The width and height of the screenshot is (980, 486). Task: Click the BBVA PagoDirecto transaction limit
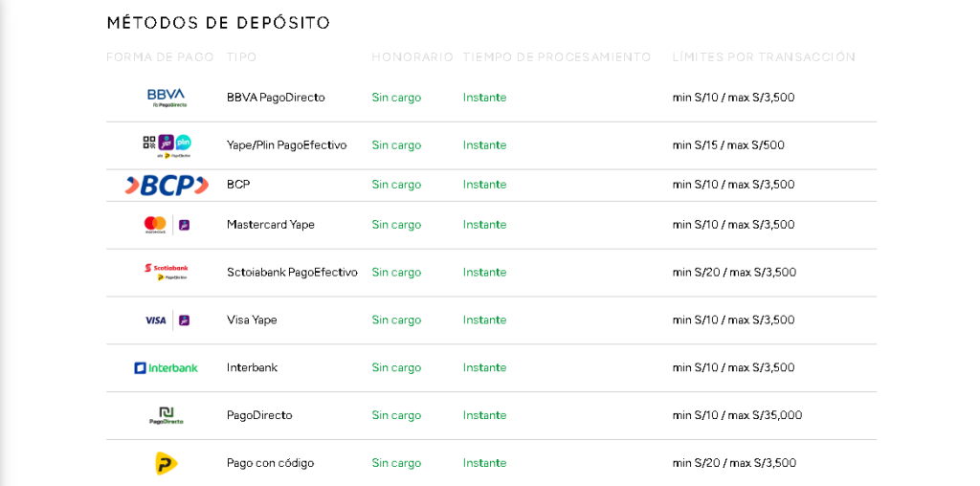coord(734,98)
